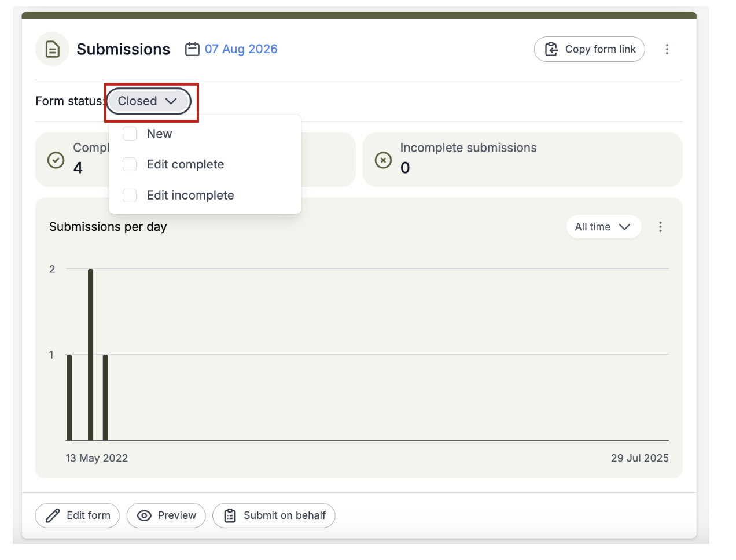Click the Preview button
The height and width of the screenshot is (560, 736).
click(x=166, y=515)
